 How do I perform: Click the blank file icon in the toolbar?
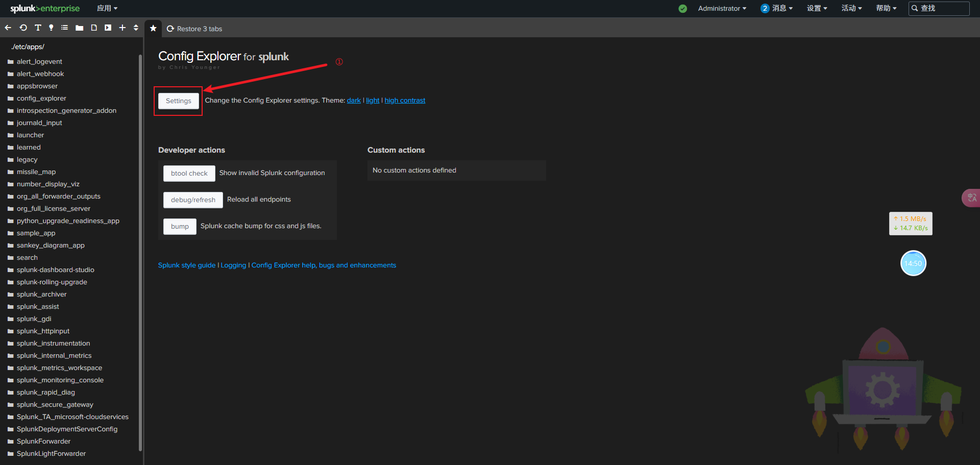coord(94,28)
